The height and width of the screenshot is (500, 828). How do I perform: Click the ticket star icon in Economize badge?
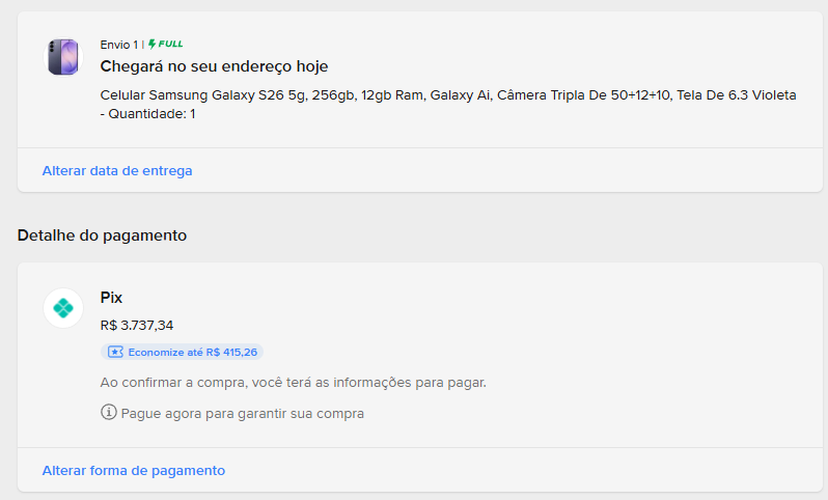[116, 352]
